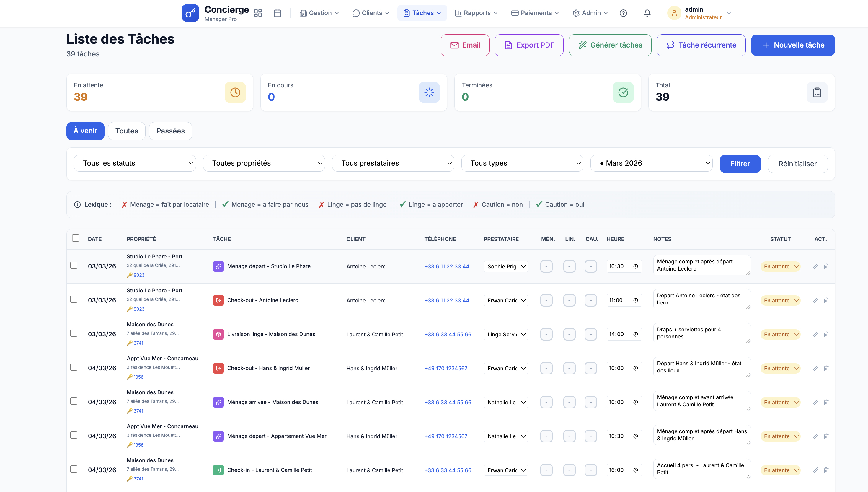Image resolution: width=868 pixels, height=492 pixels.
Task: Open the Tous les statuts dropdown
Action: 135,163
